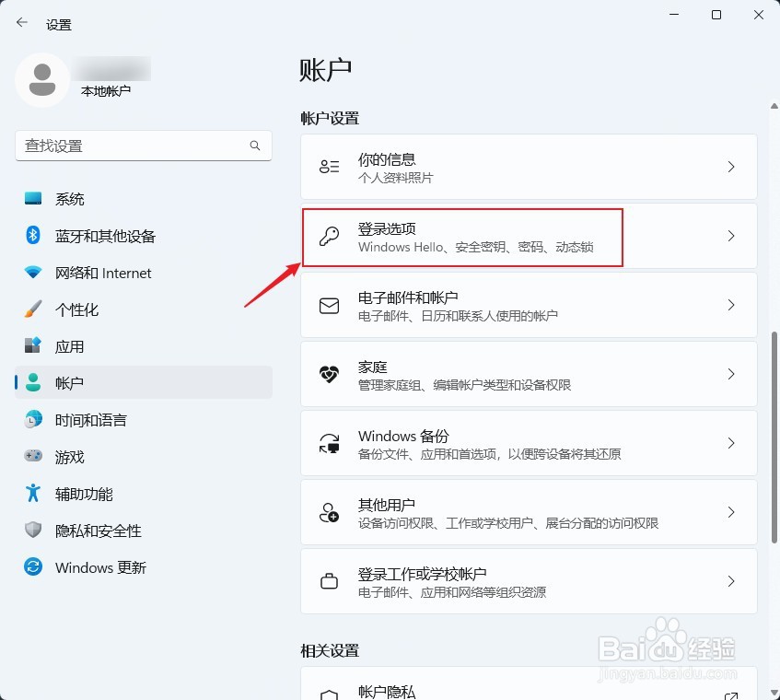Select 辅助功能 in the sidebar

(x=144, y=494)
